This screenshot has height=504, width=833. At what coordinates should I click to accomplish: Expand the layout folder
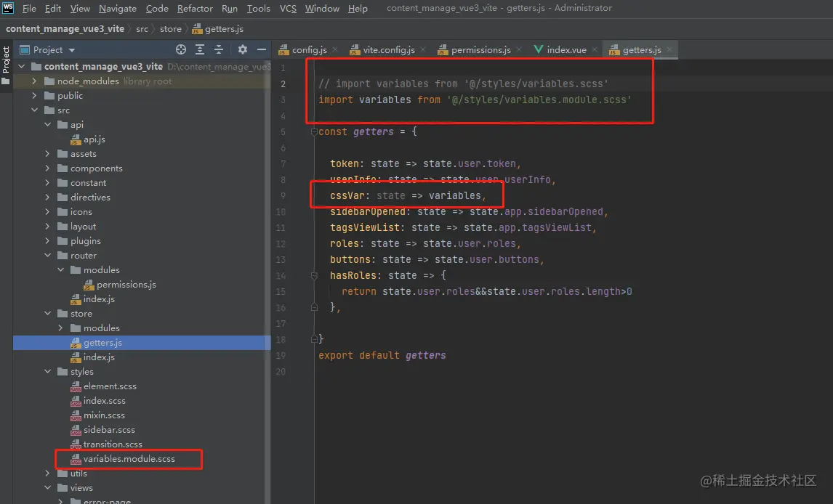(48, 227)
